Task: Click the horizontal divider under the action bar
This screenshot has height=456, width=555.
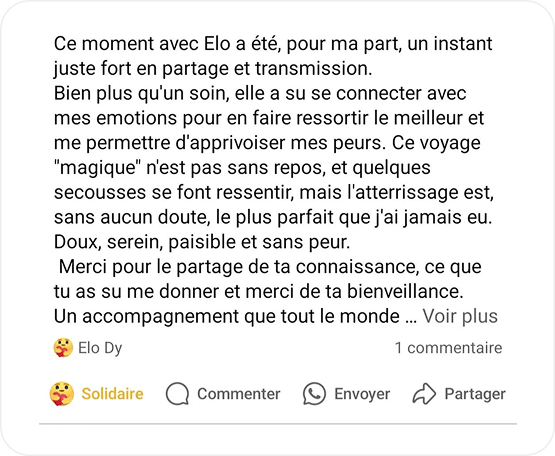Action: (278, 423)
